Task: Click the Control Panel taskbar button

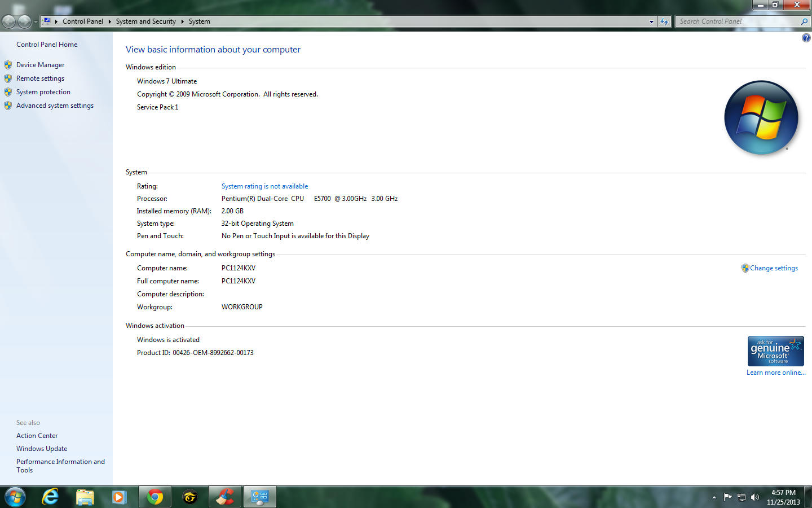Action: click(x=259, y=497)
